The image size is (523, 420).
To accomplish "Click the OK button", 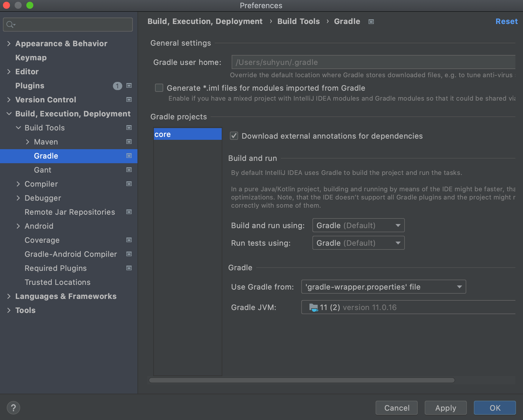I will click(495, 408).
